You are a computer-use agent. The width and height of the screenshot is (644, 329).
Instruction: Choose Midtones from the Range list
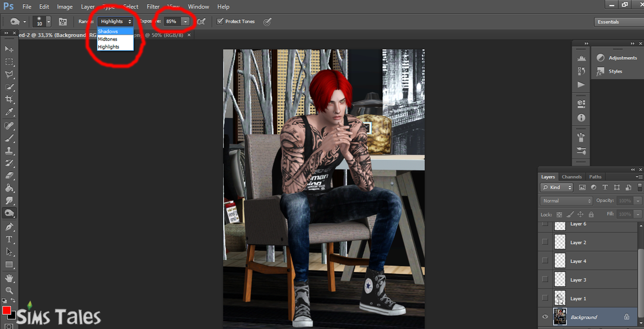point(115,39)
